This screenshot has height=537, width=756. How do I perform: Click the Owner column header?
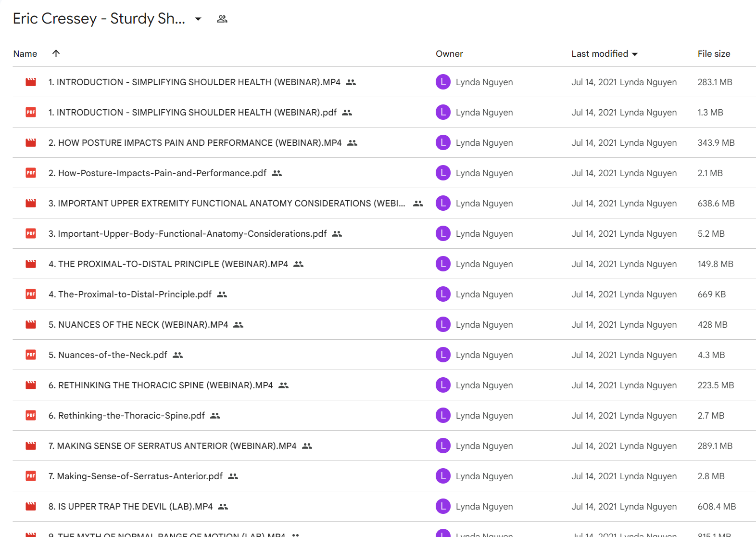coord(449,54)
